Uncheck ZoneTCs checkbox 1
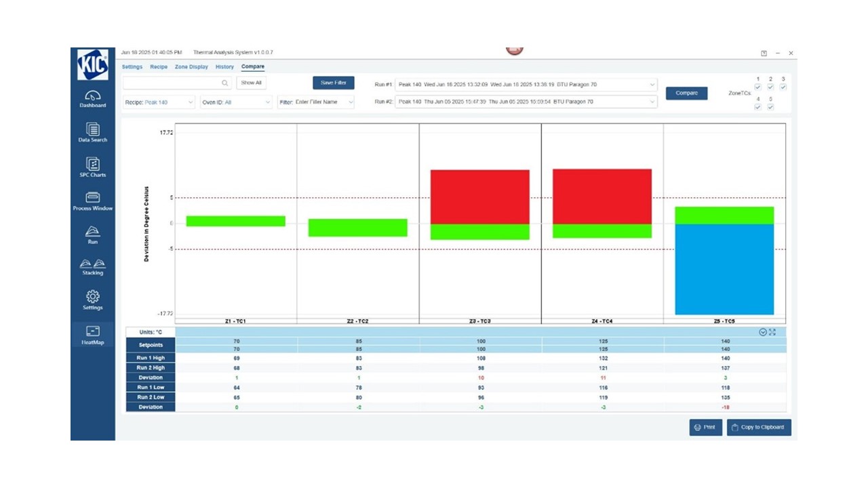Viewport: 868px width, 488px height. click(x=758, y=87)
